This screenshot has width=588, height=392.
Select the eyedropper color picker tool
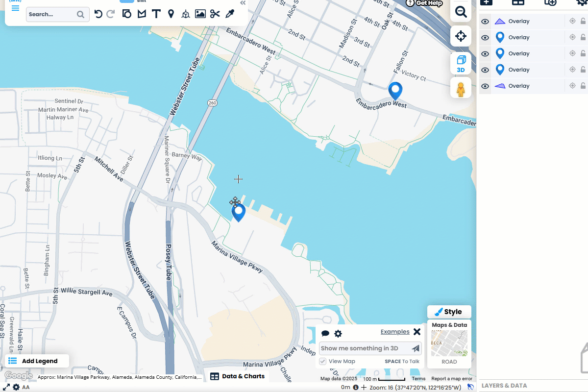pyautogui.click(x=229, y=14)
